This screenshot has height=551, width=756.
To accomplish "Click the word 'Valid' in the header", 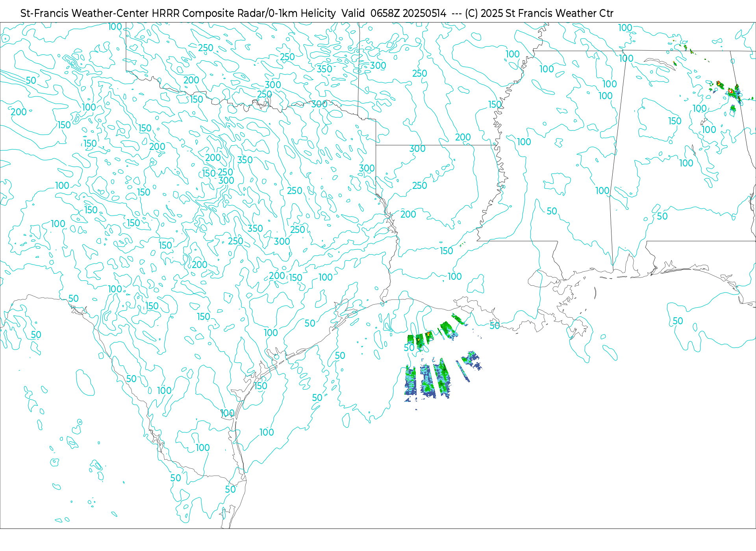I will pos(353,13).
